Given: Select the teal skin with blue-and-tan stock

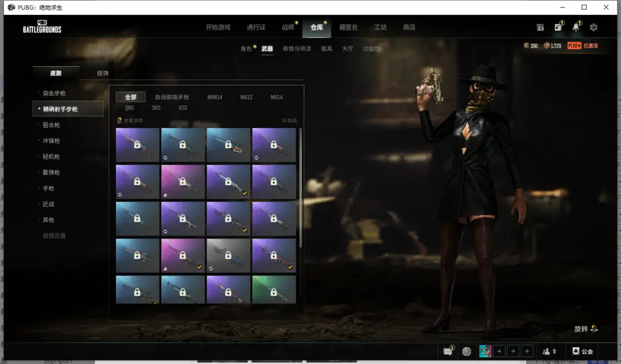Looking at the screenshot, I should tap(228, 144).
